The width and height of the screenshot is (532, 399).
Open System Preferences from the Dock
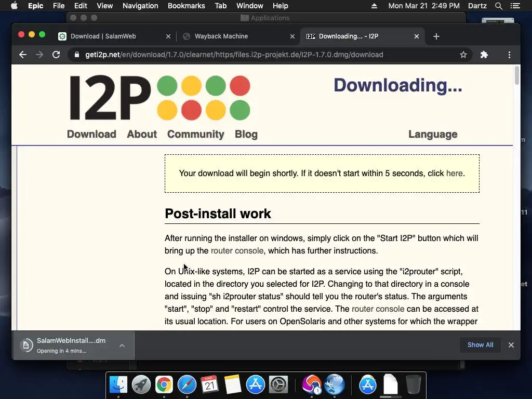278,384
